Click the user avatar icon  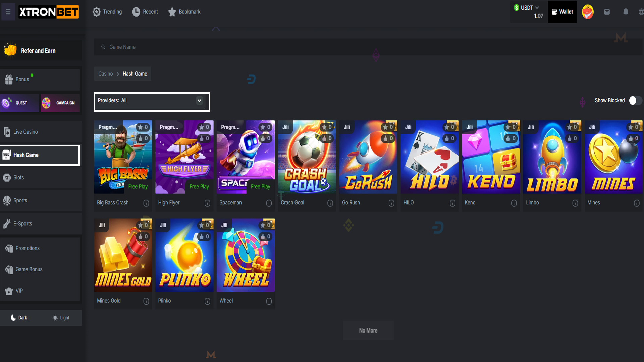pyautogui.click(x=588, y=12)
